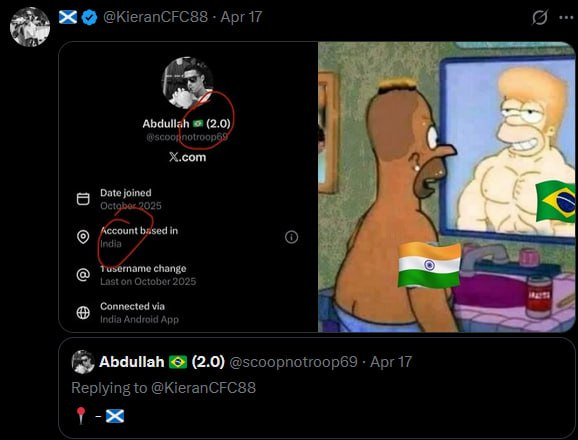This screenshot has height=440, width=578.
Task: Open the @scoopnotroop69 handle in quoted post
Action: [x=293, y=362]
